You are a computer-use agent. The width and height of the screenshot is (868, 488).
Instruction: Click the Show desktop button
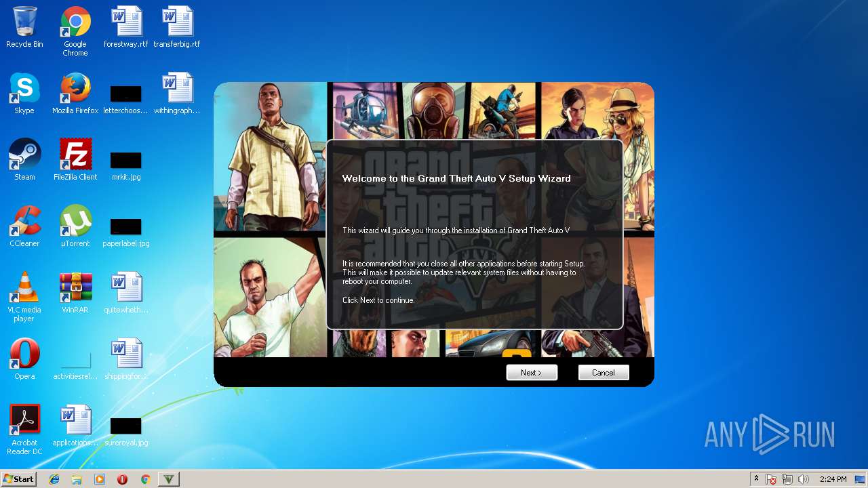[861, 479]
